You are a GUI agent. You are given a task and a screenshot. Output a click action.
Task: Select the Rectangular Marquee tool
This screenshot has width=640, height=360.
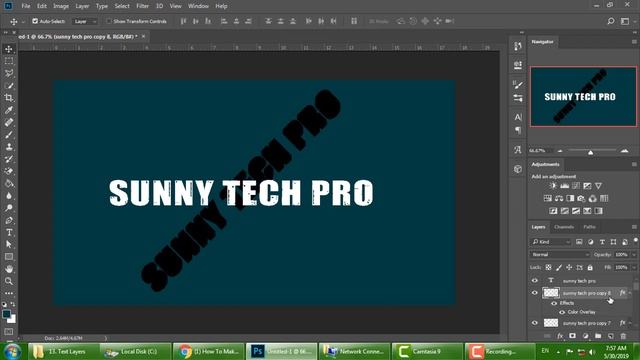click(x=9, y=61)
